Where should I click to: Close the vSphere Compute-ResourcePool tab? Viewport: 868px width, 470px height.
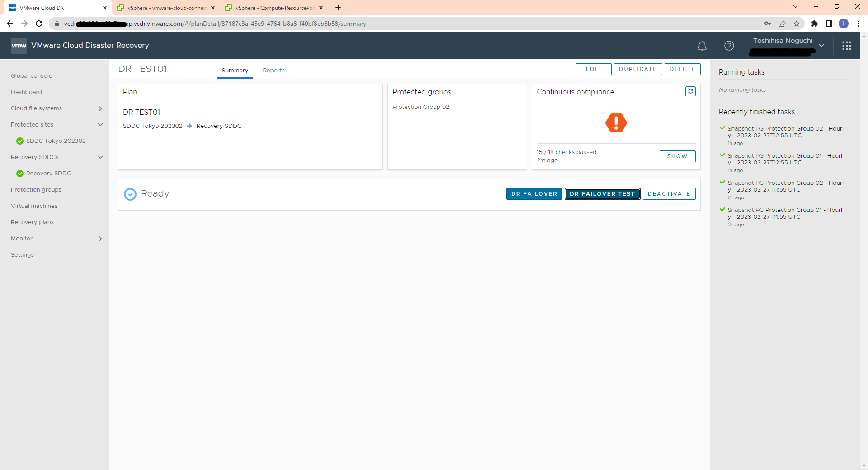point(321,8)
